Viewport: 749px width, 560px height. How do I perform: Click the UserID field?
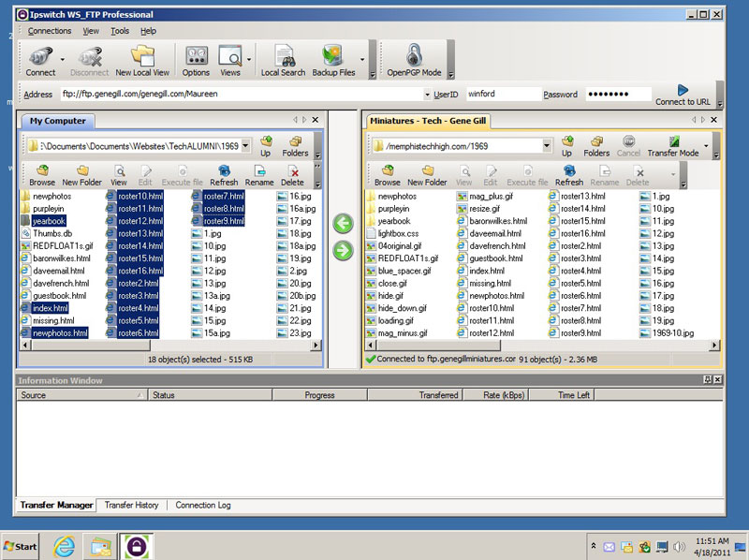(502, 95)
